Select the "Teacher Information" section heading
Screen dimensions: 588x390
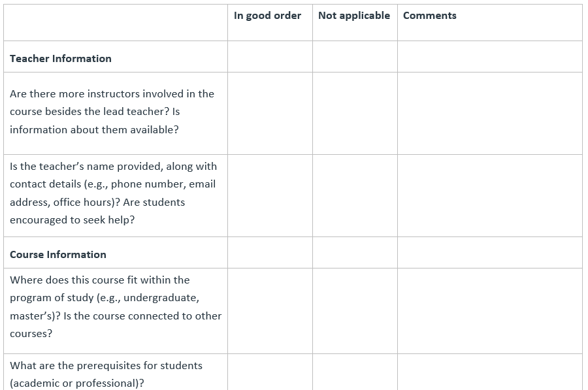[61, 59]
